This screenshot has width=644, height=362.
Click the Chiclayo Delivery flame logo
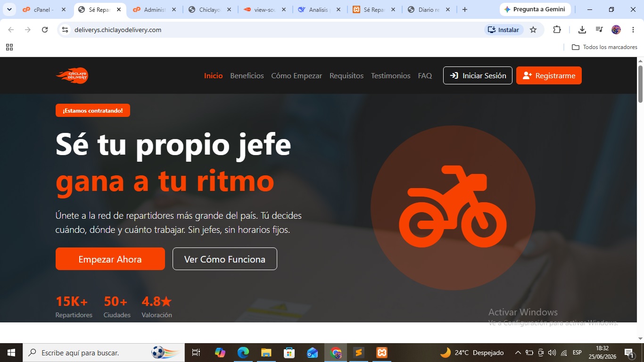pos(72,75)
